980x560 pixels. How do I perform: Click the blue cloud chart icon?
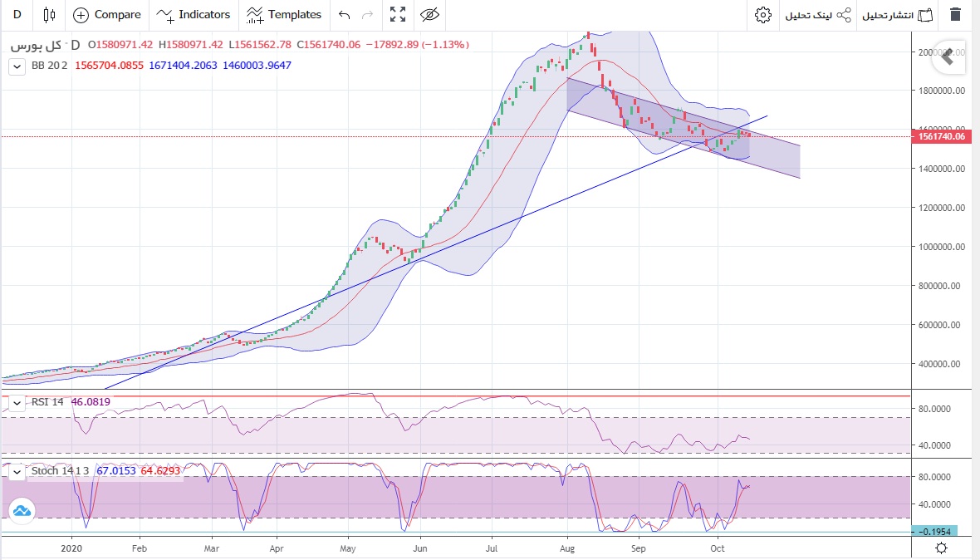tap(22, 511)
